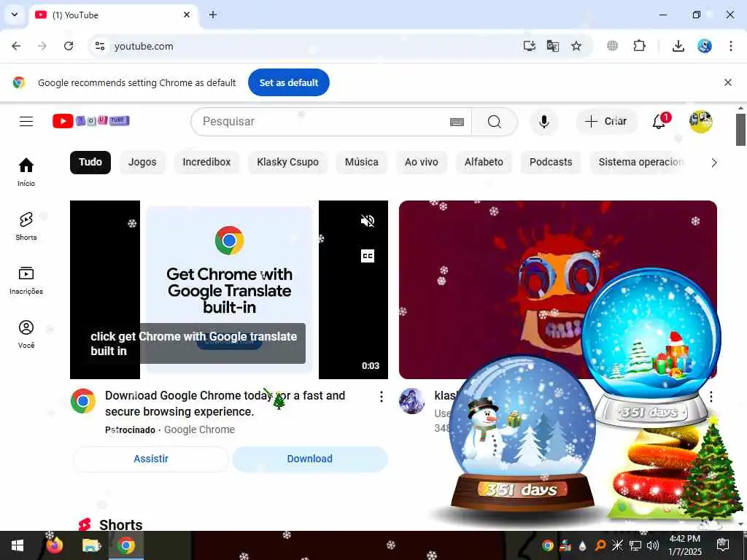The width and height of the screenshot is (747, 560).
Task: Select the Podcasts filter chip
Action: click(551, 163)
